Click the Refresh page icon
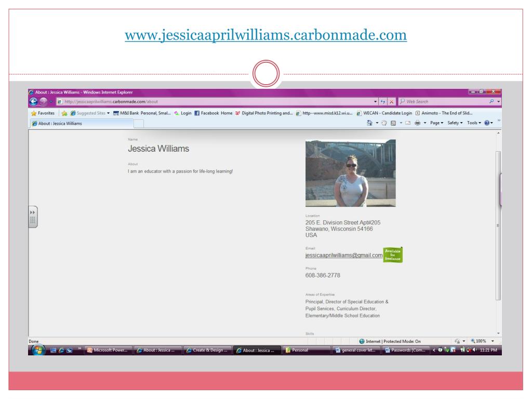 tap(383, 101)
